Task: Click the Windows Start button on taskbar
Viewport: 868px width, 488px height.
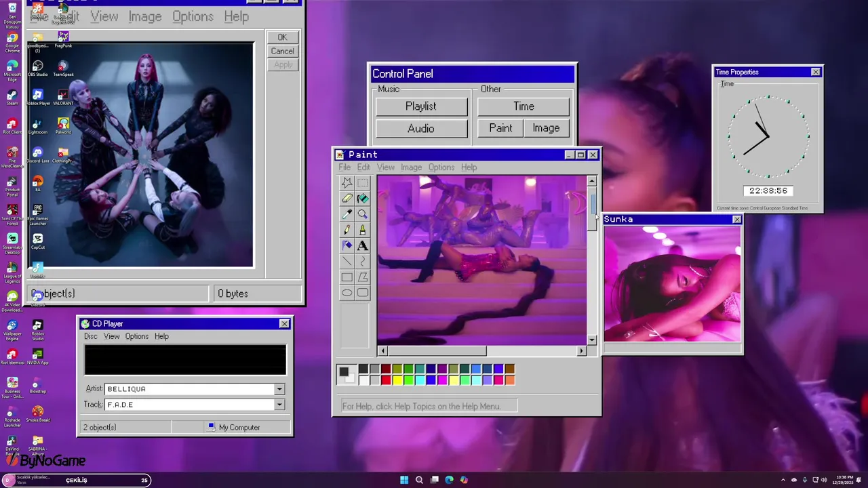Action: click(x=404, y=480)
